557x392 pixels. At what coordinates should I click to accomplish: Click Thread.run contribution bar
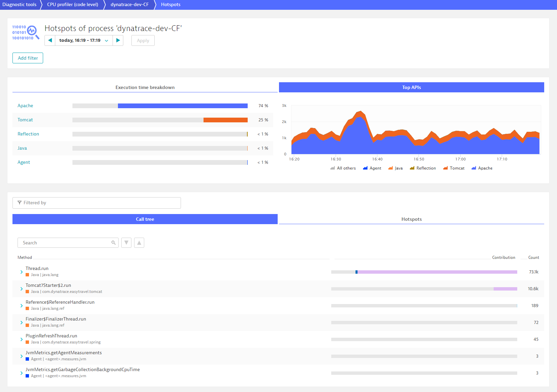point(424,272)
